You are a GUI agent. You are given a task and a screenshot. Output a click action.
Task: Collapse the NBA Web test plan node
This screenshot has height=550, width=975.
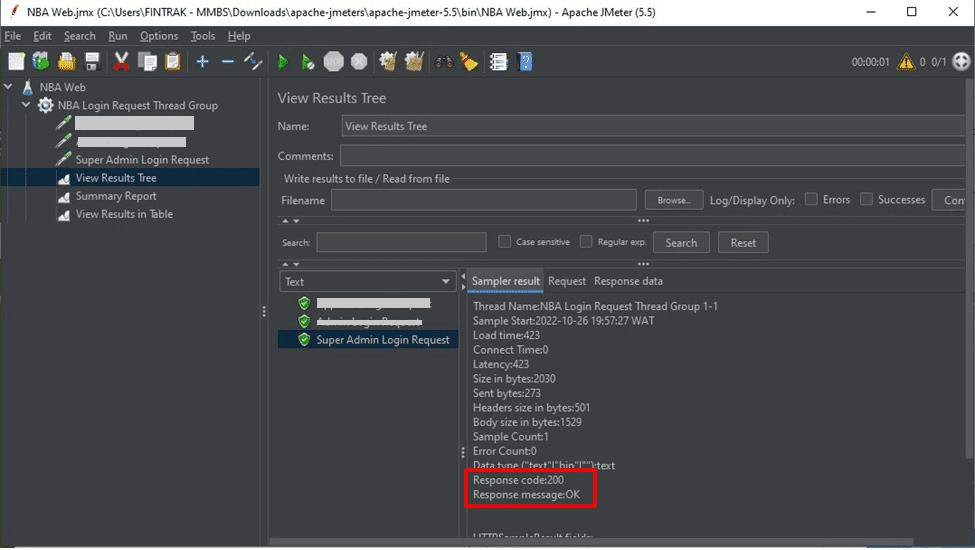click(x=9, y=87)
